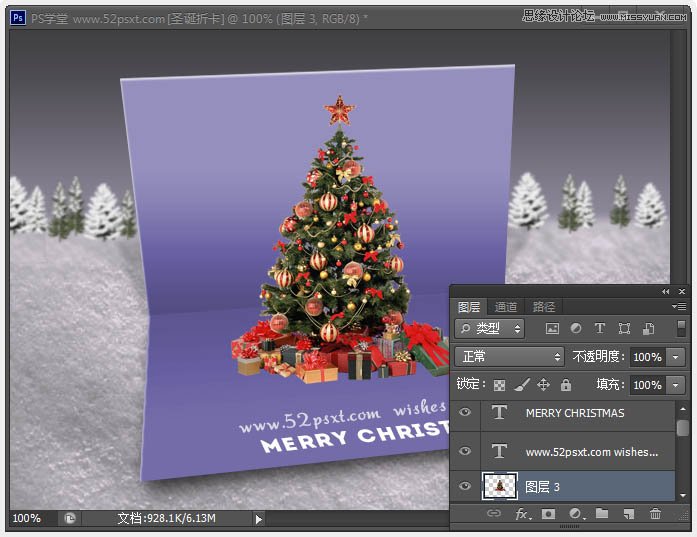Add a layer mask
The height and width of the screenshot is (537, 697).
tap(548, 514)
